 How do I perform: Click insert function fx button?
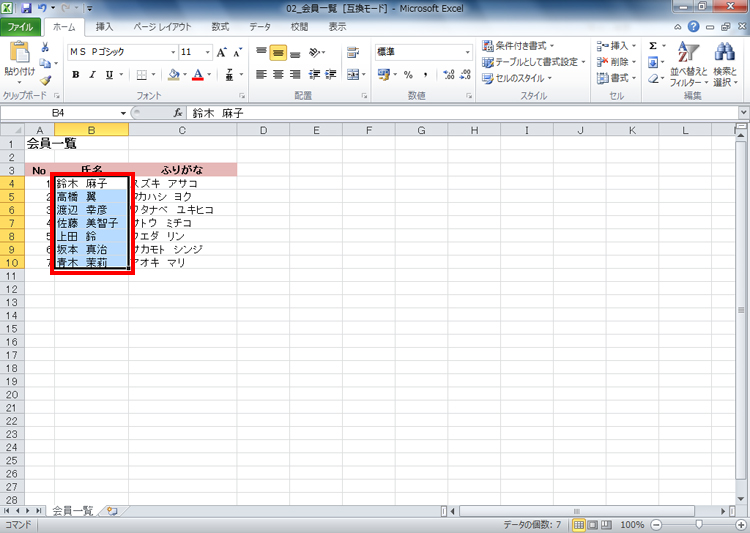(x=178, y=113)
